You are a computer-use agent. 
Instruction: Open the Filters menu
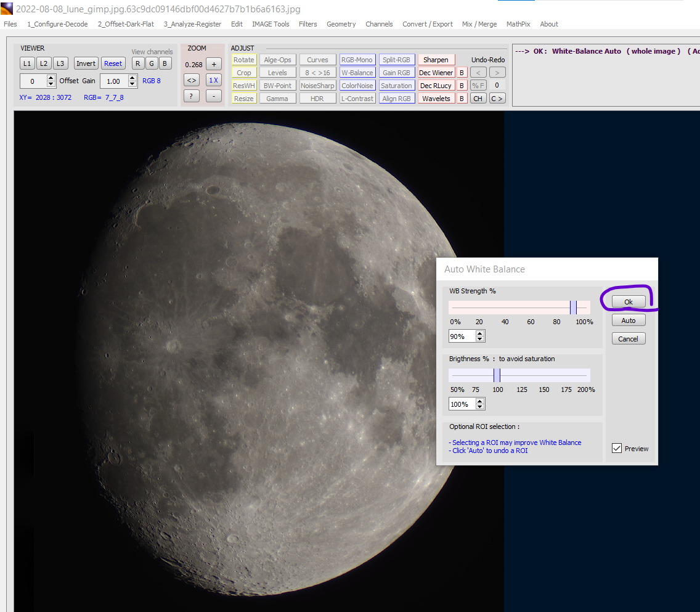(x=307, y=24)
